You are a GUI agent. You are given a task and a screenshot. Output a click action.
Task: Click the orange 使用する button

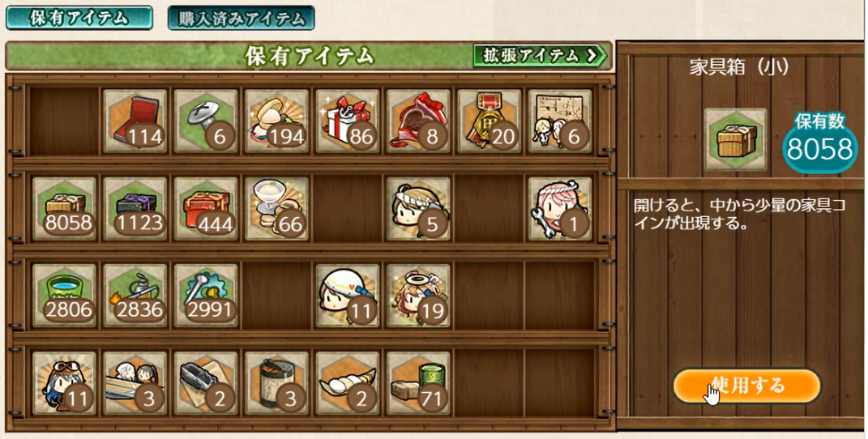[x=746, y=386]
